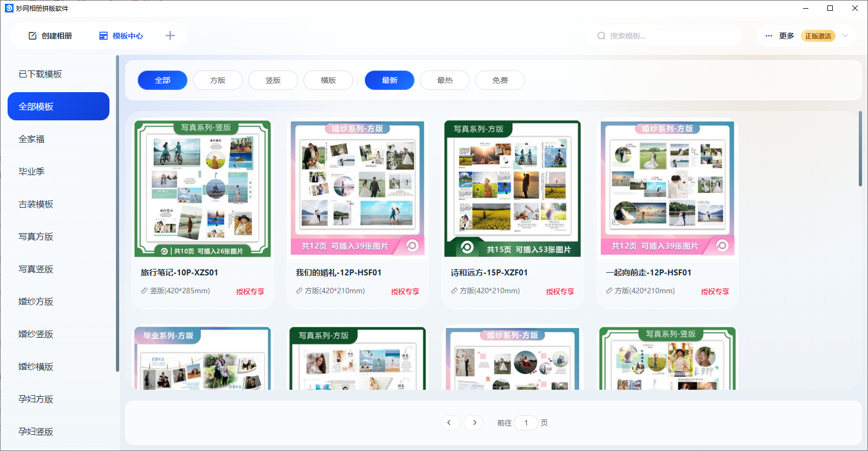868x451 pixels.
Task: Switch to the 模板中心 tab
Action: (121, 36)
